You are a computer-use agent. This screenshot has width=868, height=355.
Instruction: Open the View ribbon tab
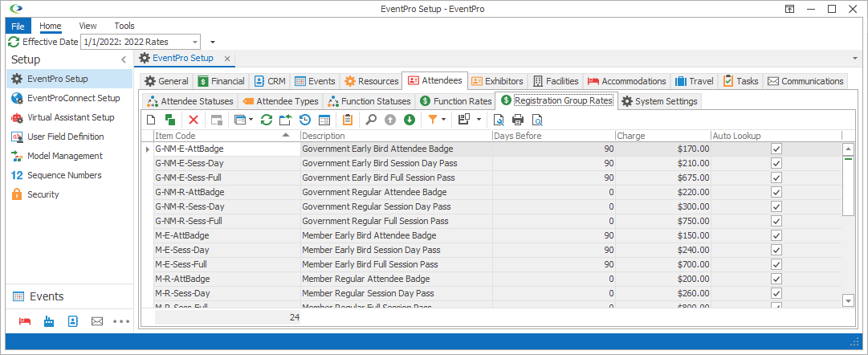point(88,26)
